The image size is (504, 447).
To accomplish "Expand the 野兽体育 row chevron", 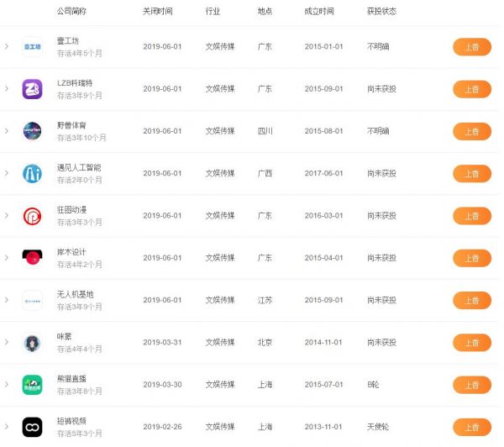I will click(7, 131).
